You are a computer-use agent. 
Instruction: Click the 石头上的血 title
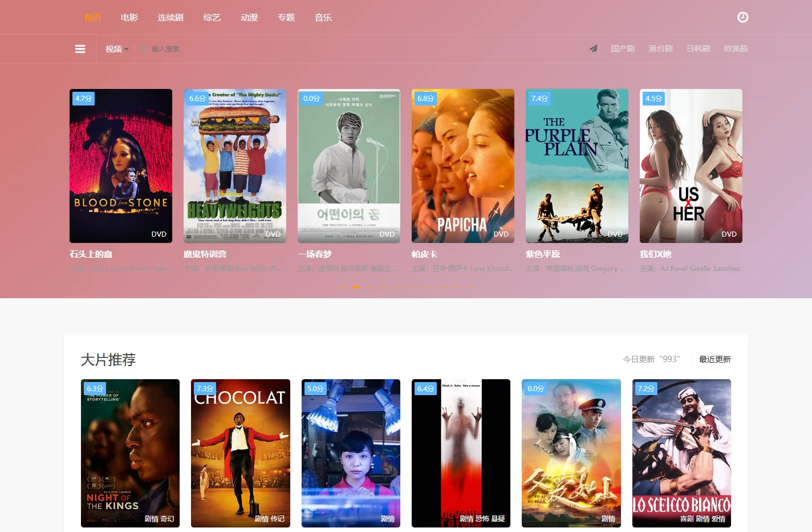[x=91, y=254]
